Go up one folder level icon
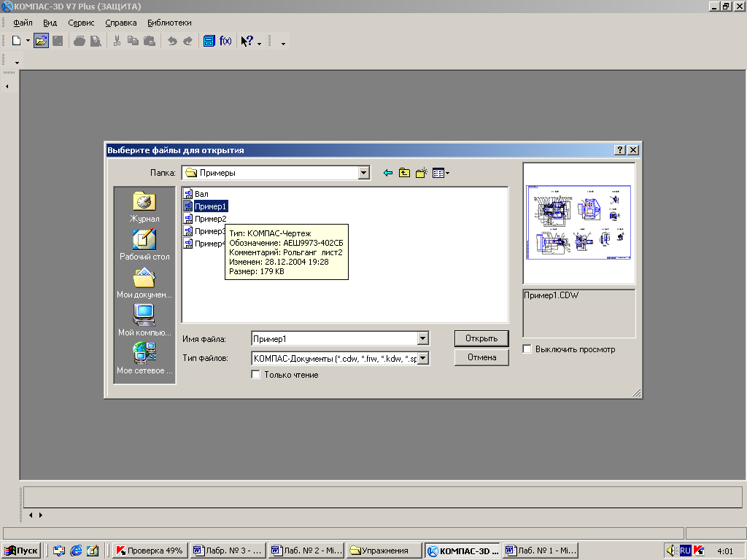This screenshot has width=747, height=560. (x=404, y=173)
